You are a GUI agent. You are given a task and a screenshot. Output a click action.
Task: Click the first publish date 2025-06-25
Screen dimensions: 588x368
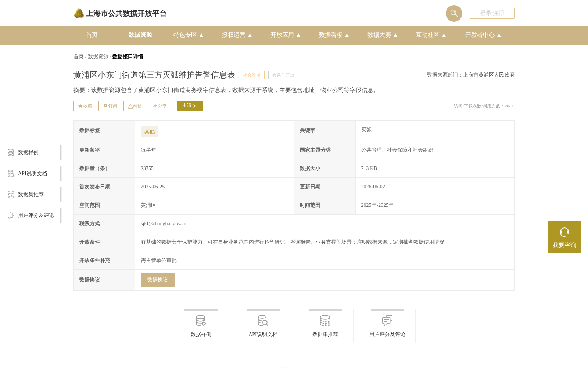point(153,187)
